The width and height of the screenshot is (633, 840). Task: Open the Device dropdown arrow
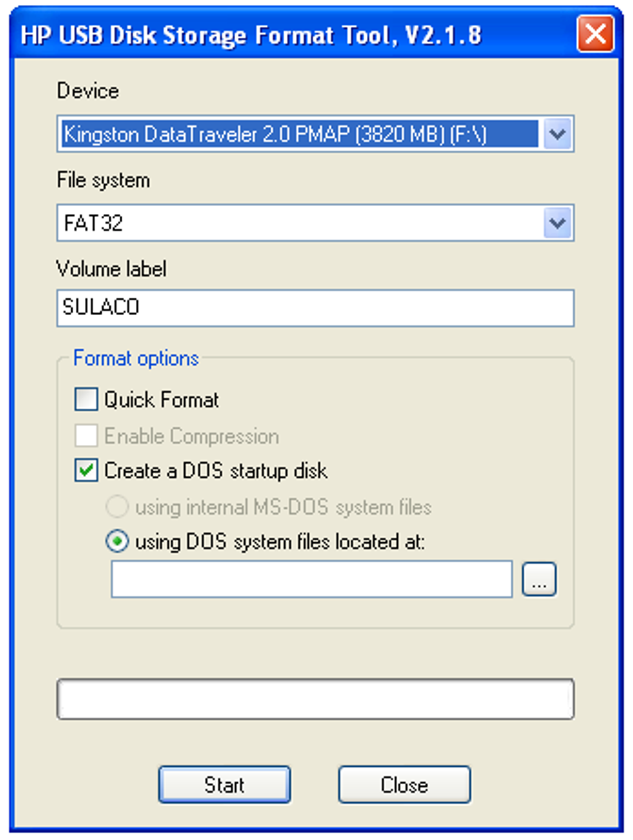coord(557,134)
